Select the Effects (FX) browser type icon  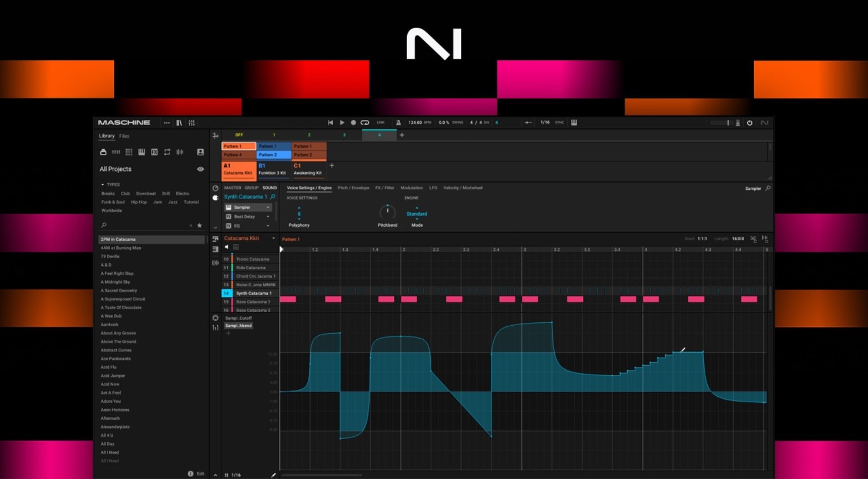click(x=154, y=152)
